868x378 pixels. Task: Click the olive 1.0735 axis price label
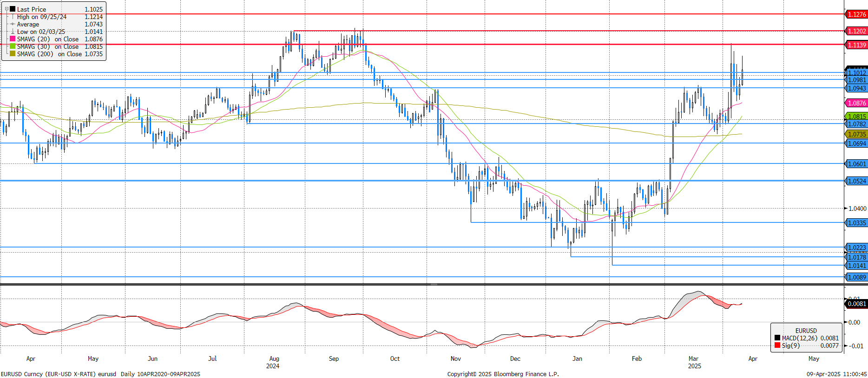(x=856, y=134)
